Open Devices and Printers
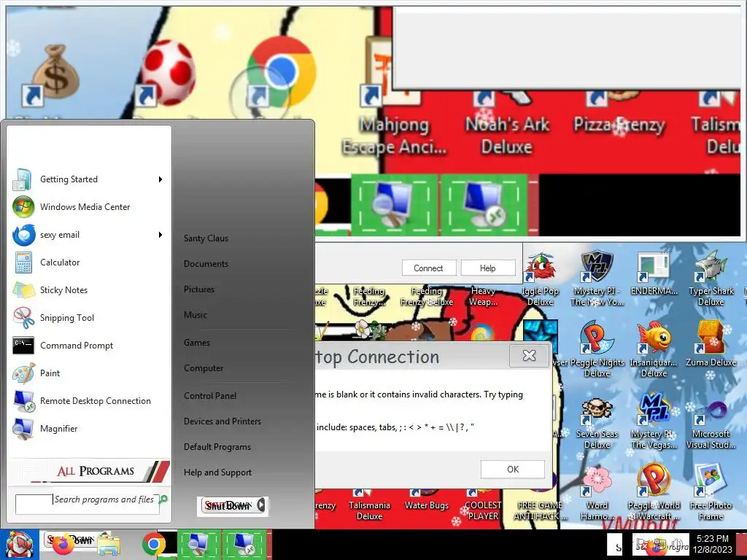The width and height of the screenshot is (747, 560). coord(222,421)
